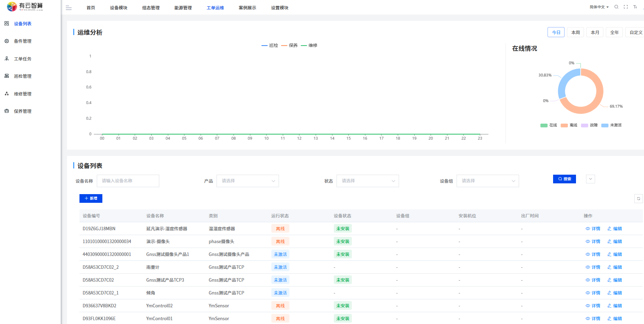Switch to 能源管理 menu tab
Viewport: 644px width, 324px height.
(183, 8)
